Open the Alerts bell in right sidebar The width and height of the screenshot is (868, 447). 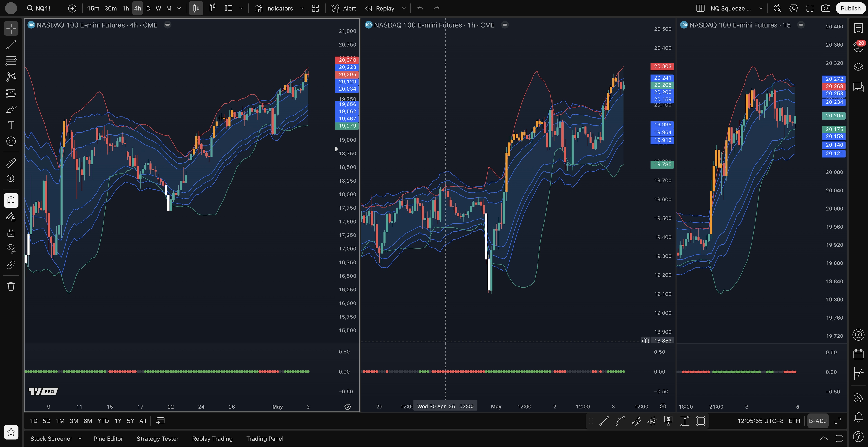[x=858, y=417]
